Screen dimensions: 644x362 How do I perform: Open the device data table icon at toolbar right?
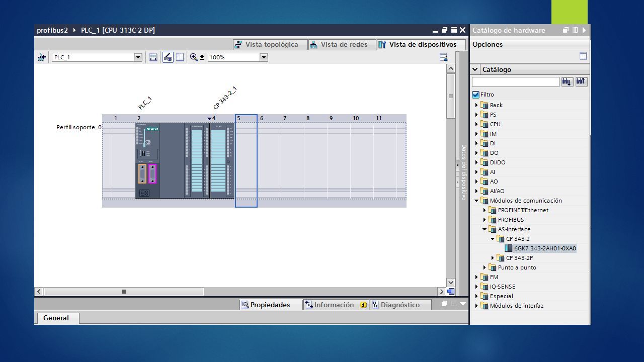tap(443, 57)
